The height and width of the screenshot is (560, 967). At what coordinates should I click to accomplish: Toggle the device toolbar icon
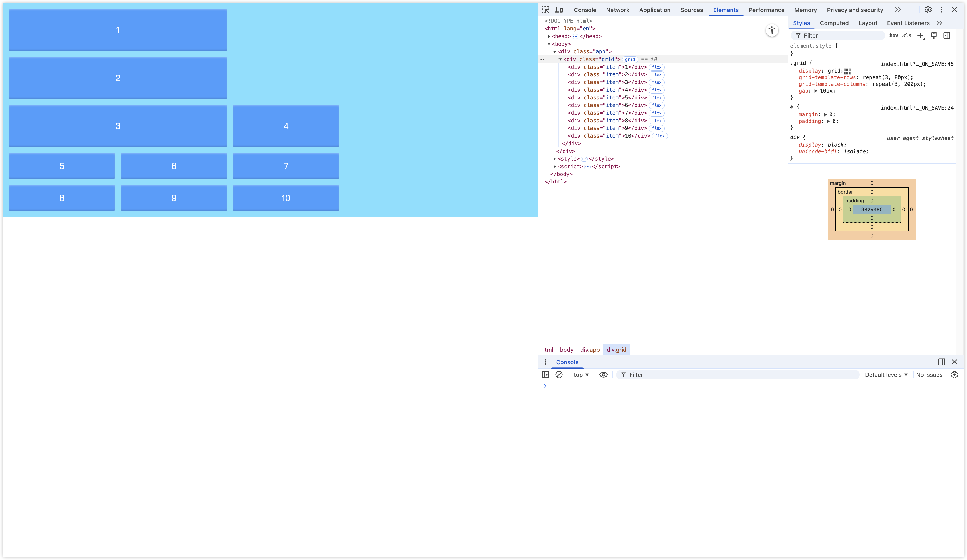pyautogui.click(x=559, y=10)
